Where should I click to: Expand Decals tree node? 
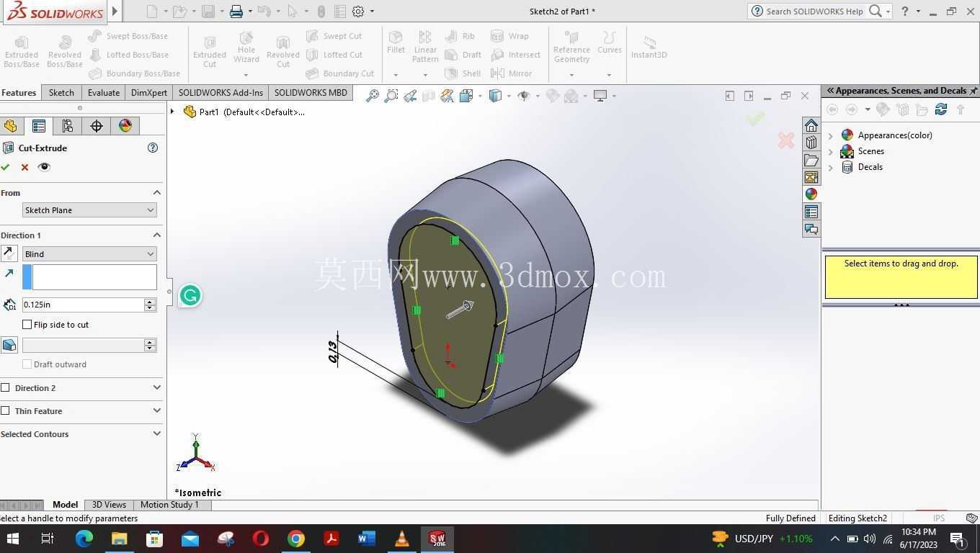831,167
